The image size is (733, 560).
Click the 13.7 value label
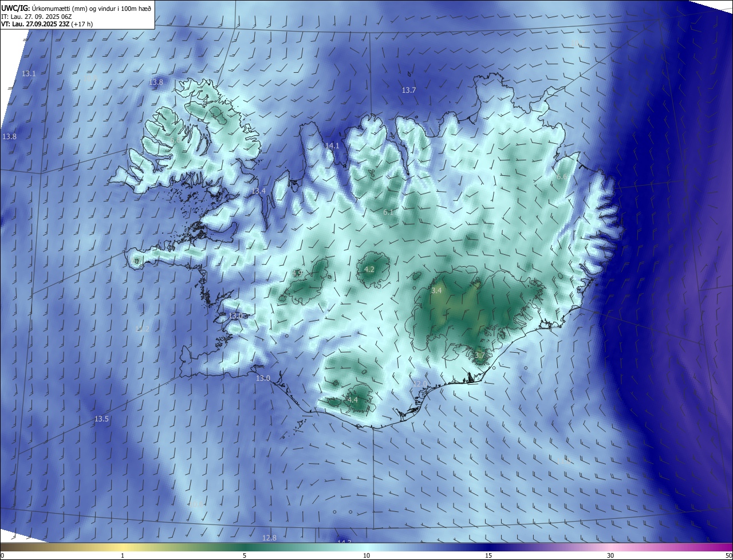(408, 90)
